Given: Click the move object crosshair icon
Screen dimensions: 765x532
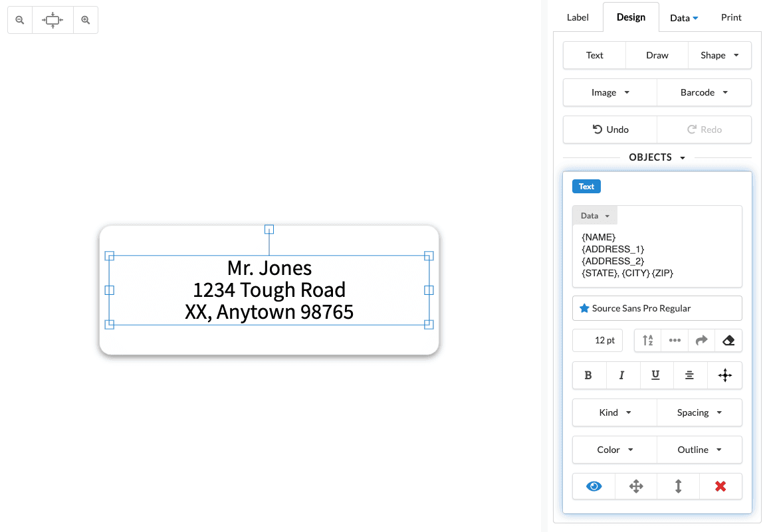Looking at the screenshot, I should 724,375.
